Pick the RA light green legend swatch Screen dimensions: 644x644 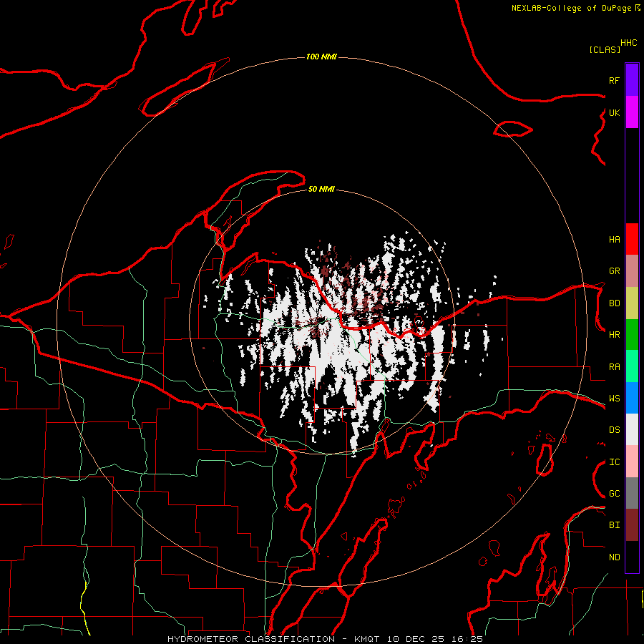[632, 366]
